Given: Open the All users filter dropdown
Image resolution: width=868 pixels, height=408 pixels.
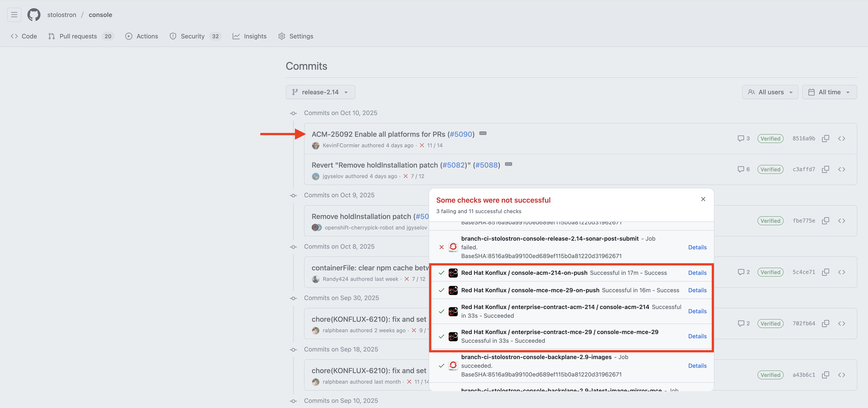Looking at the screenshot, I should [x=770, y=92].
